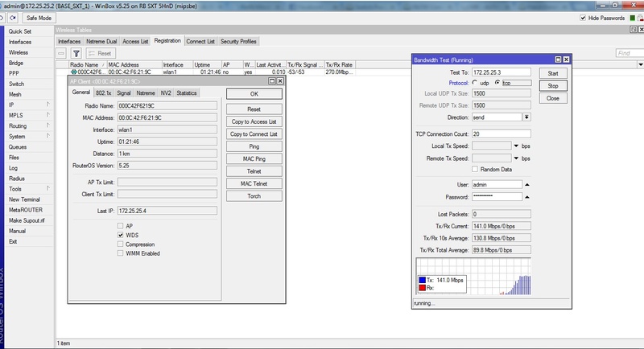Expand the Local Tx Speed dropdown arrow
The height and width of the screenshot is (349, 644).
coord(516,146)
